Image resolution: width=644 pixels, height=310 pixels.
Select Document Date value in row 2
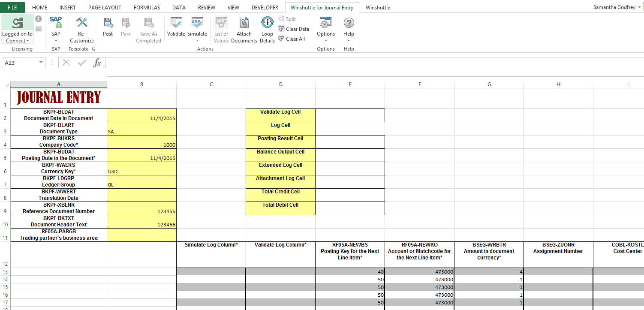[x=141, y=115]
